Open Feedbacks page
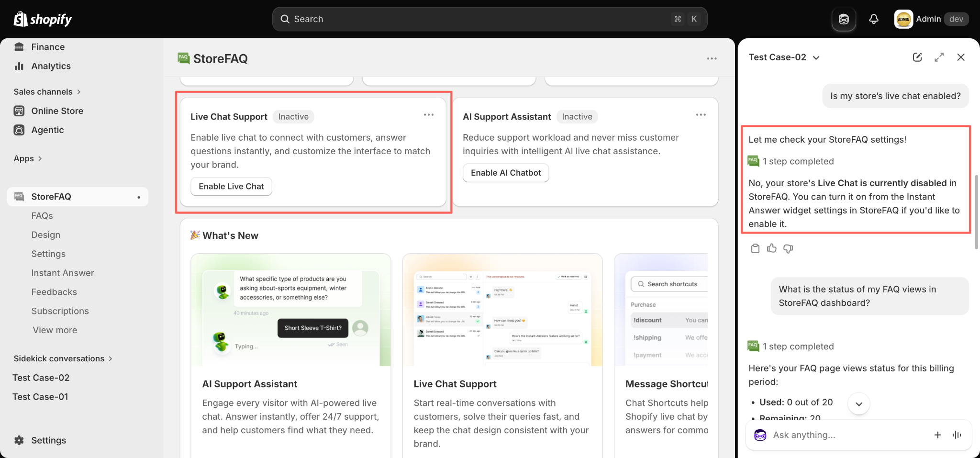The height and width of the screenshot is (458, 980). click(x=54, y=292)
